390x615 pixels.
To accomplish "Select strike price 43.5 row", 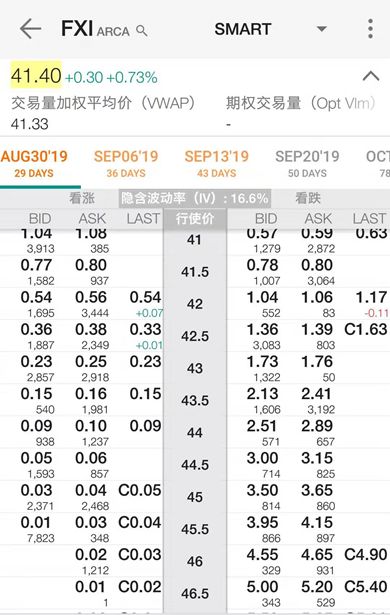I will 195,400.
